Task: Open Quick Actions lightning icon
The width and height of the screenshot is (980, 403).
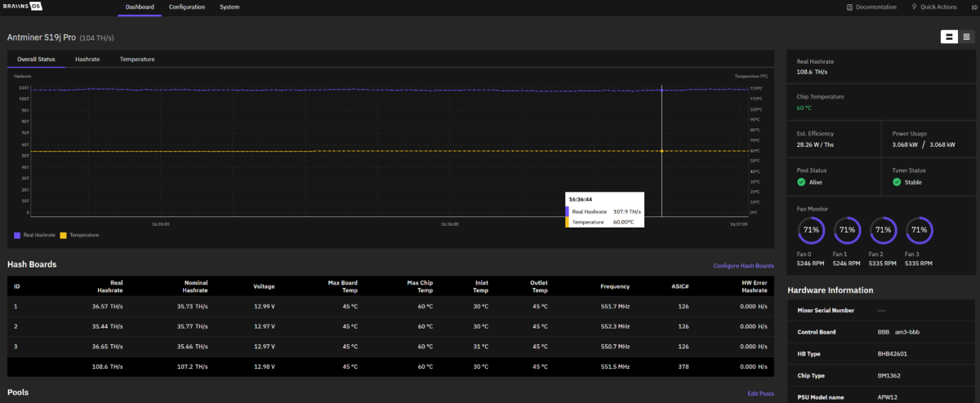Action: click(x=914, y=7)
